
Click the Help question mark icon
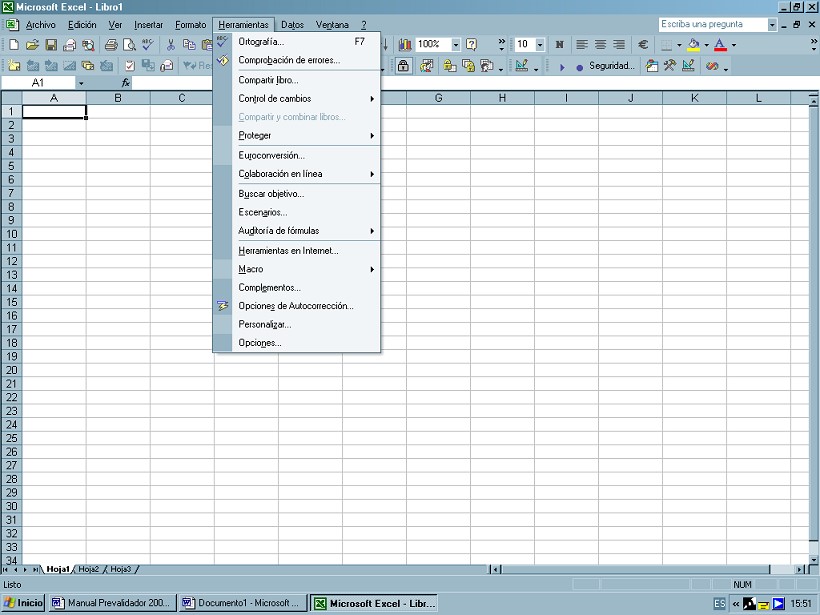pyautogui.click(x=471, y=45)
